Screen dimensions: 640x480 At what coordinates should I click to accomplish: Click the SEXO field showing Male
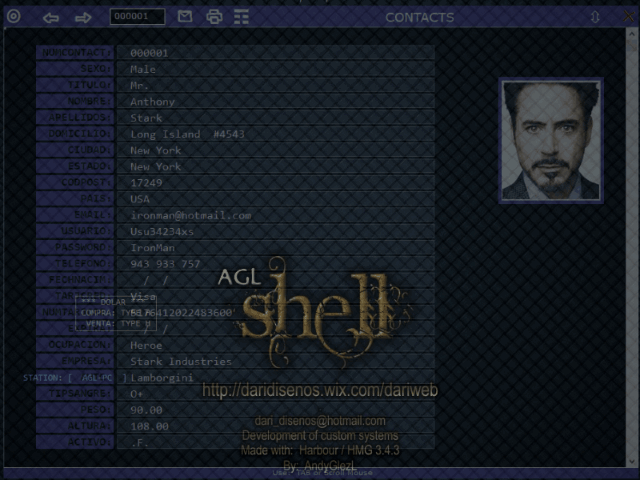(x=276, y=69)
